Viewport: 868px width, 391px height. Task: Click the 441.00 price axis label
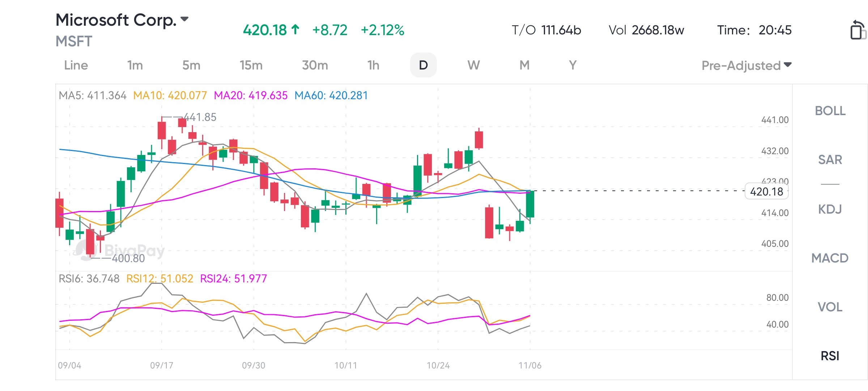(x=775, y=120)
